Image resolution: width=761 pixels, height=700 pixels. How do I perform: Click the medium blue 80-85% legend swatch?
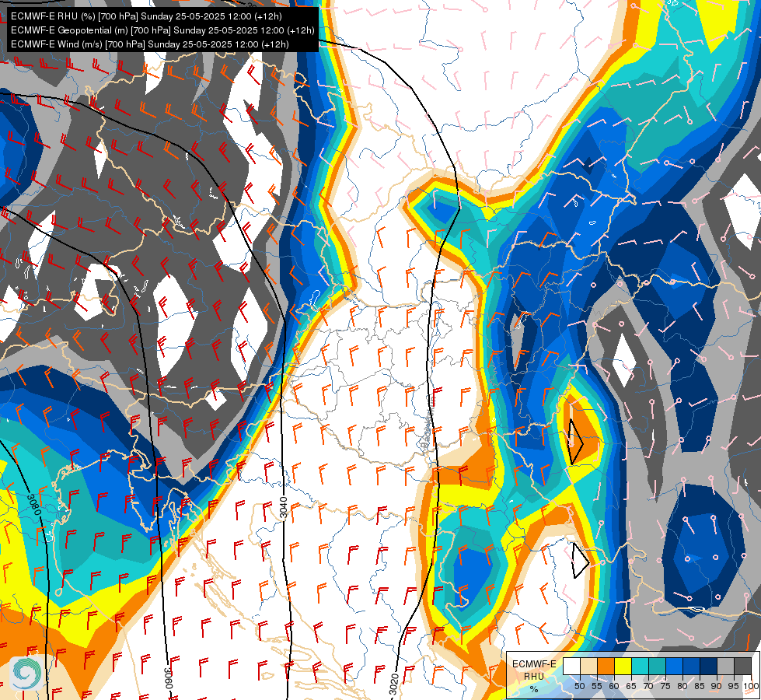[692, 666]
